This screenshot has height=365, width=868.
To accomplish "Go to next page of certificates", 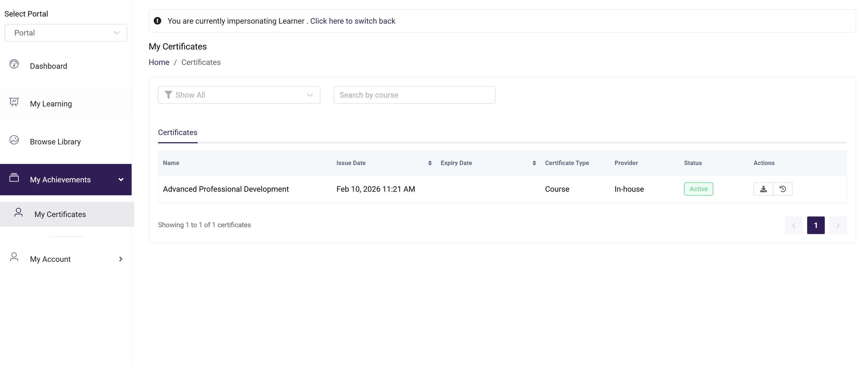I will (838, 225).
